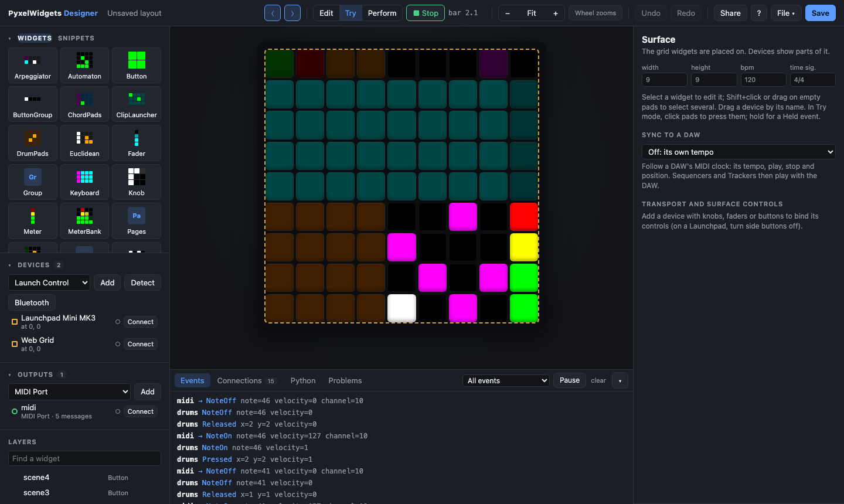844x504 pixels.
Task: Toggle the Wheel zooms option
Action: (x=595, y=13)
